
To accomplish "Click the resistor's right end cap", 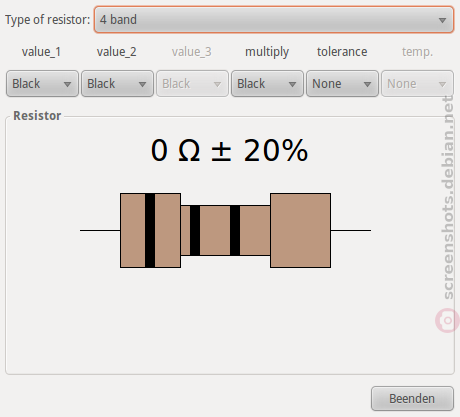I will point(301,230).
